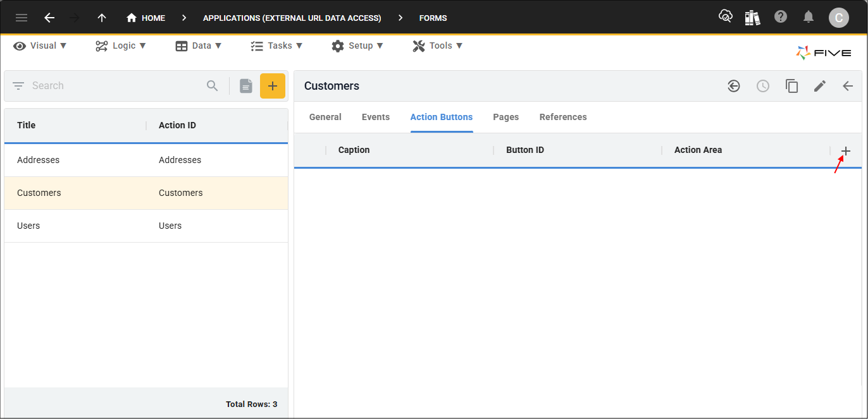Switch to the Events tab
This screenshot has width=868, height=419.
click(x=376, y=117)
